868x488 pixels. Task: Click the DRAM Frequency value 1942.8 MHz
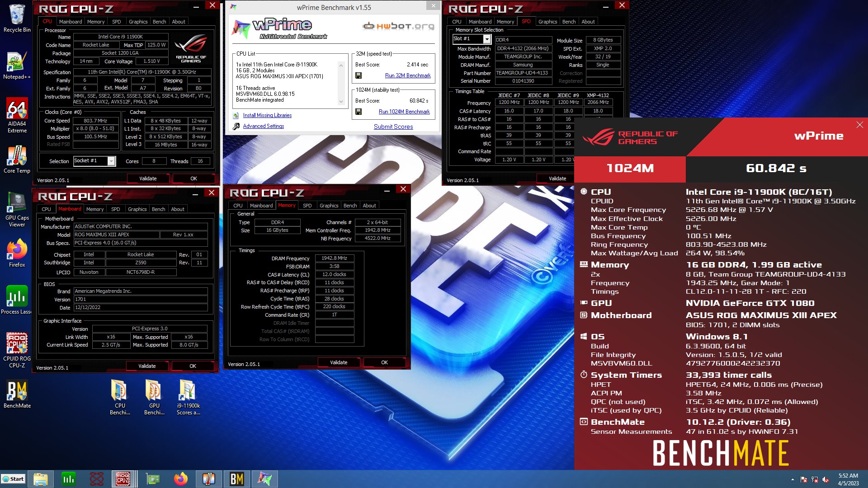click(x=334, y=258)
